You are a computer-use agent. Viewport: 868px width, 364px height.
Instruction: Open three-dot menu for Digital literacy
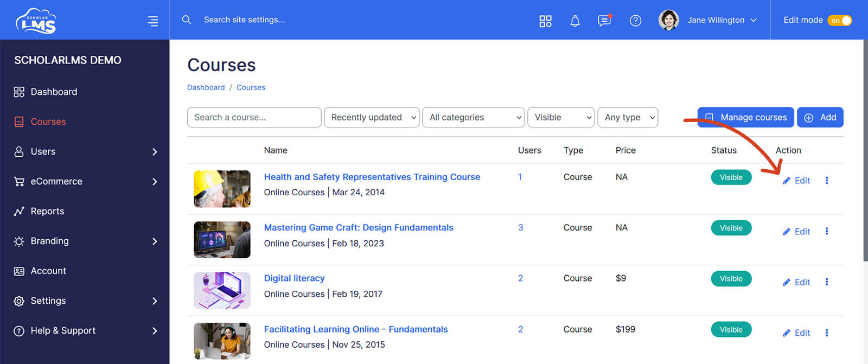[827, 282]
